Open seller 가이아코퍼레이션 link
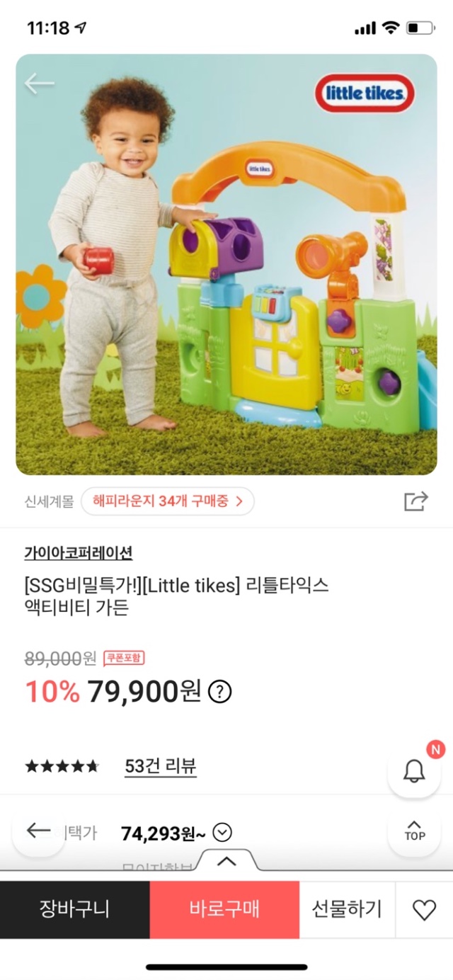 78,553
